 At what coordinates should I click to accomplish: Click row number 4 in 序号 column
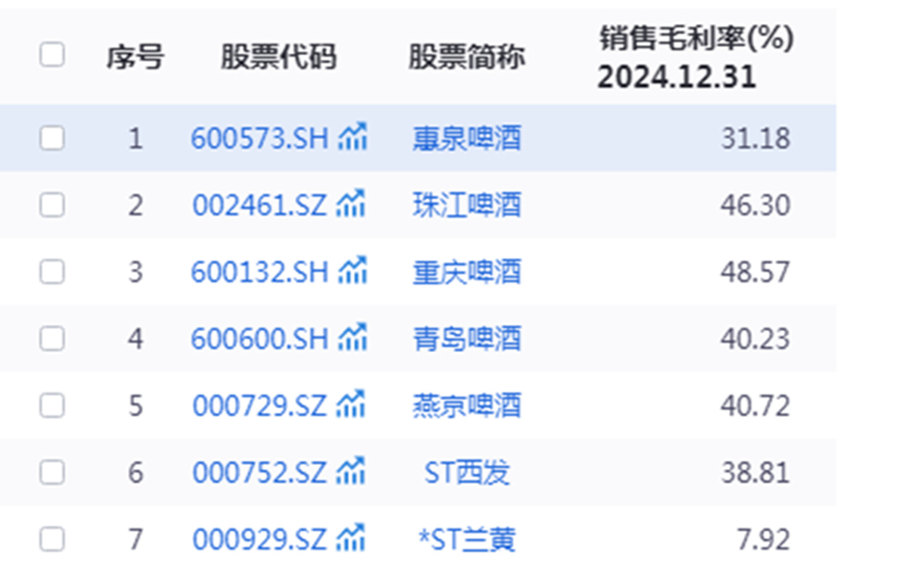point(135,339)
